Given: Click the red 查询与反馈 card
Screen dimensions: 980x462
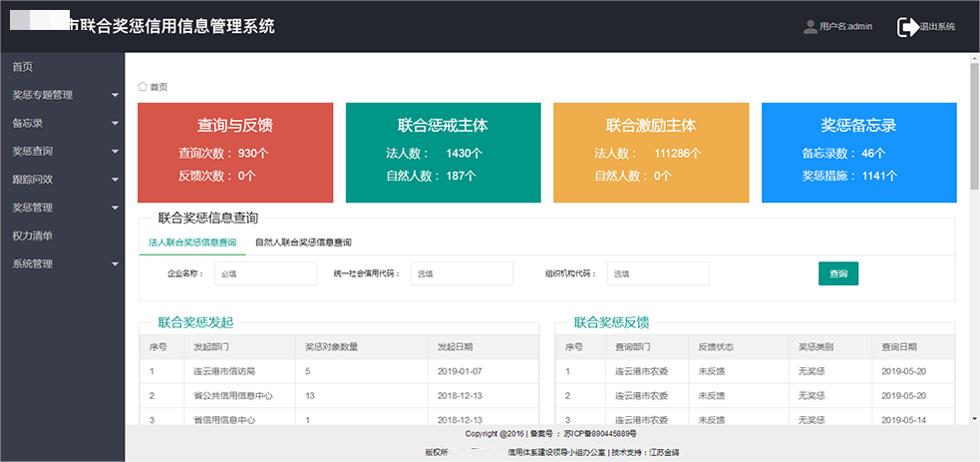Looking at the screenshot, I should [x=235, y=153].
